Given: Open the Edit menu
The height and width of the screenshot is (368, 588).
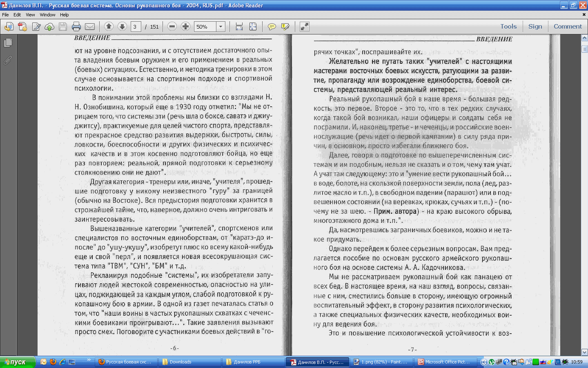Looking at the screenshot, I should [17, 15].
